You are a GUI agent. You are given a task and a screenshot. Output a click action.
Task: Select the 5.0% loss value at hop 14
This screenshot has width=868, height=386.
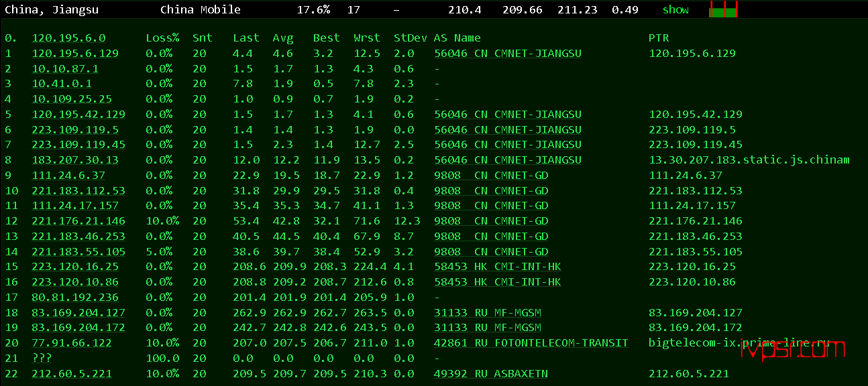click(x=159, y=252)
